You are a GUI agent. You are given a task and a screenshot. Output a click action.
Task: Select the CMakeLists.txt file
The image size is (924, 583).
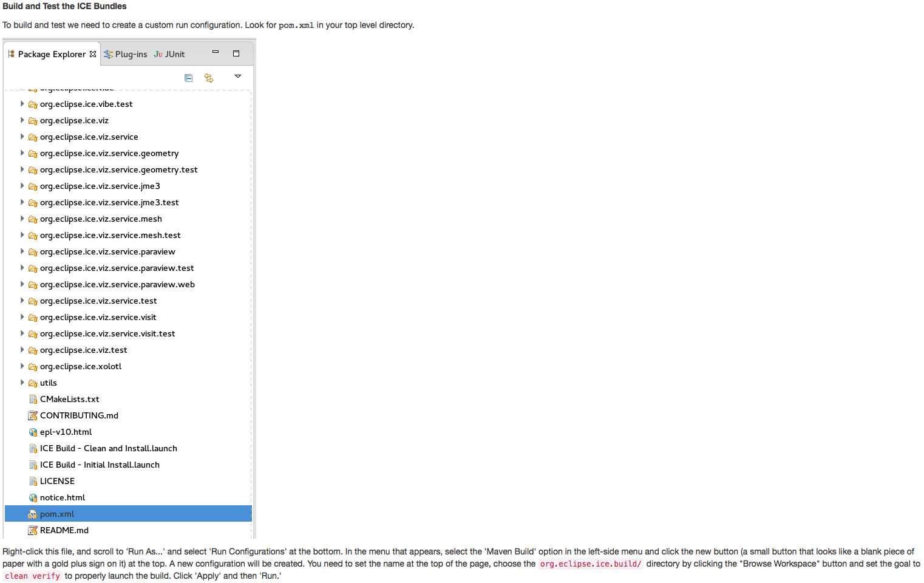[69, 399]
